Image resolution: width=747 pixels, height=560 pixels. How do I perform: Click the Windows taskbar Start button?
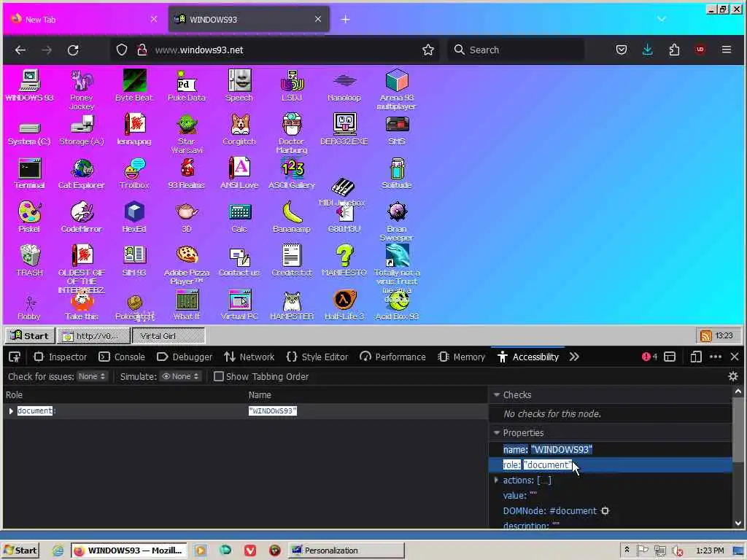(x=20, y=551)
